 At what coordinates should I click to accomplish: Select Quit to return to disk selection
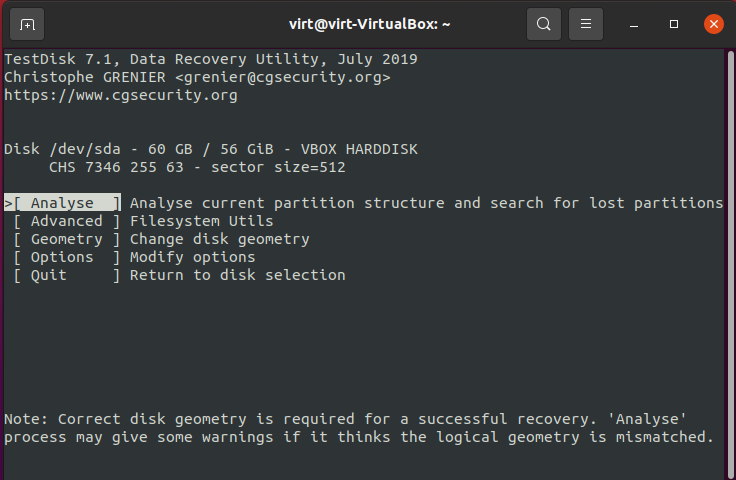(x=67, y=275)
